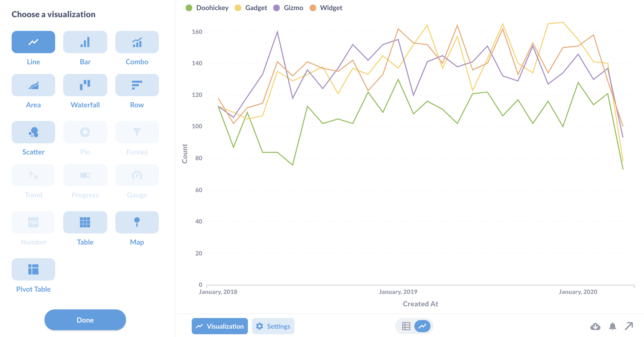Select the Waterfall visualization
The height and width of the screenshot is (337, 644).
[85, 85]
